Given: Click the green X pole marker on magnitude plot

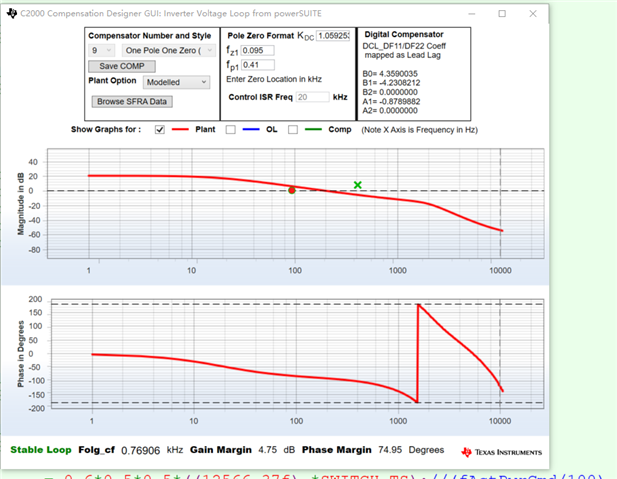Looking at the screenshot, I should point(357,185).
